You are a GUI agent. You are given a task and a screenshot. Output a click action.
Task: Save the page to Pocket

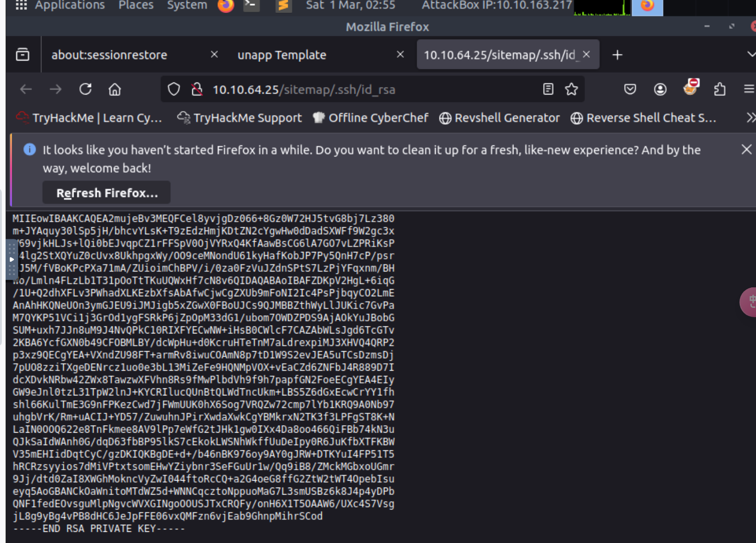pyautogui.click(x=630, y=89)
